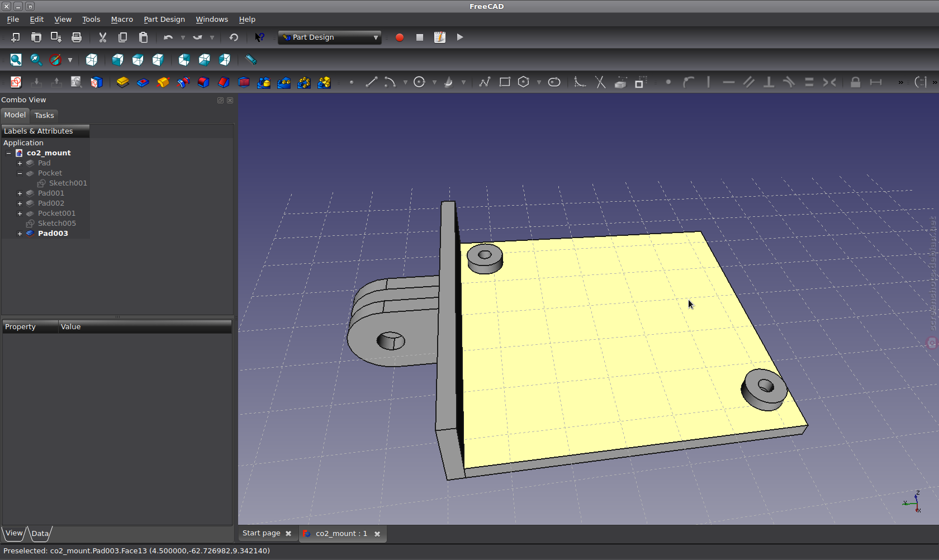This screenshot has width=939, height=560.
Task: Click the Chamfer feature tool
Action: 223,82
